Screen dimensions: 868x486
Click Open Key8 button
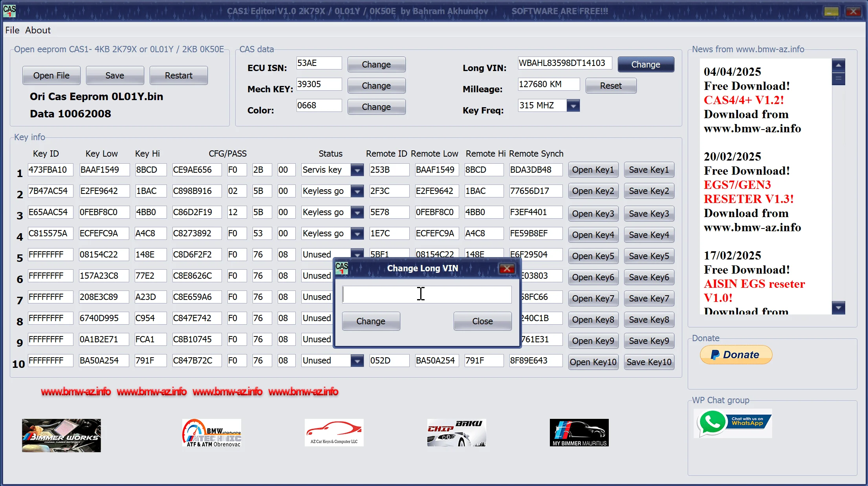593,320
